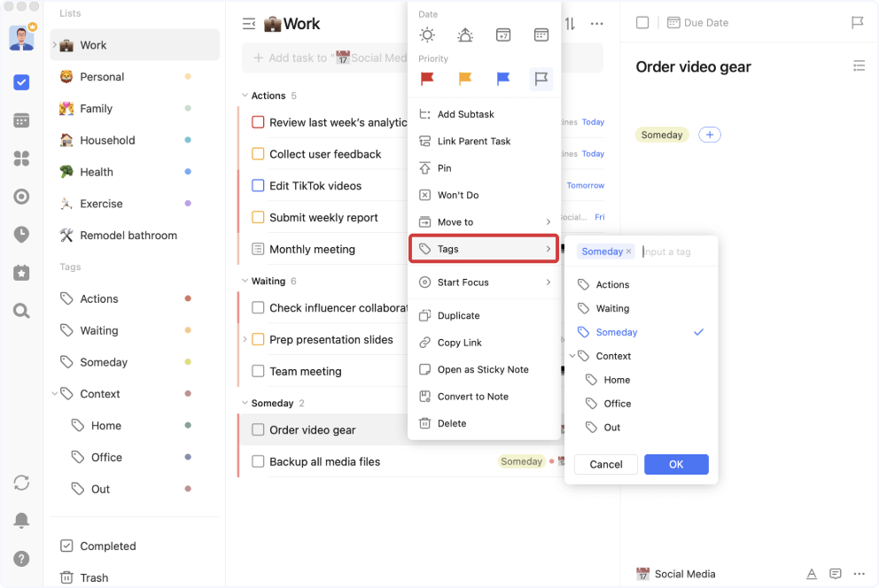Collapse the Someday section in the task list
The image size is (879, 588).
click(x=246, y=402)
